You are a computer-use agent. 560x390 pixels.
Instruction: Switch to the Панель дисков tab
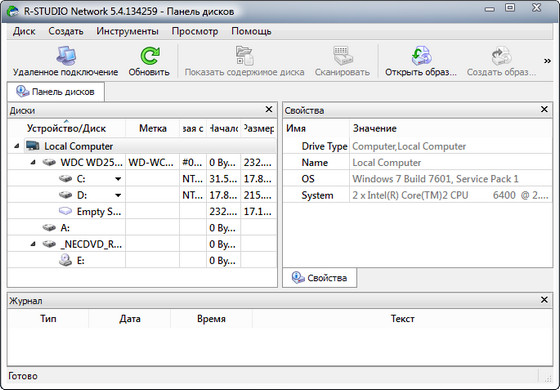coord(56,92)
